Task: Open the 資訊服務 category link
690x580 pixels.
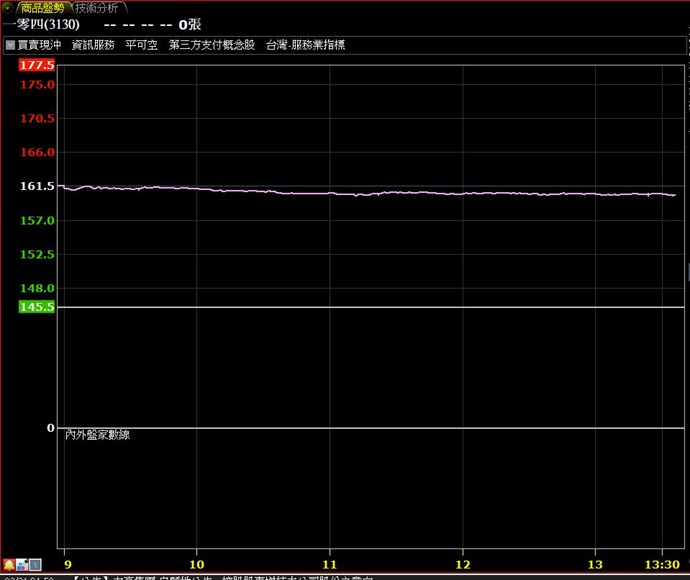Action: 93,45
